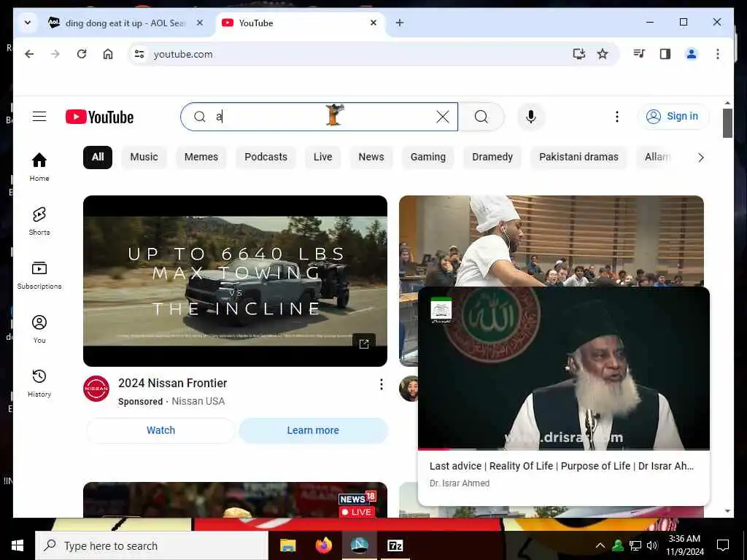The height and width of the screenshot is (560, 747).
Task: Bookmark this page with star
Action: point(603,54)
